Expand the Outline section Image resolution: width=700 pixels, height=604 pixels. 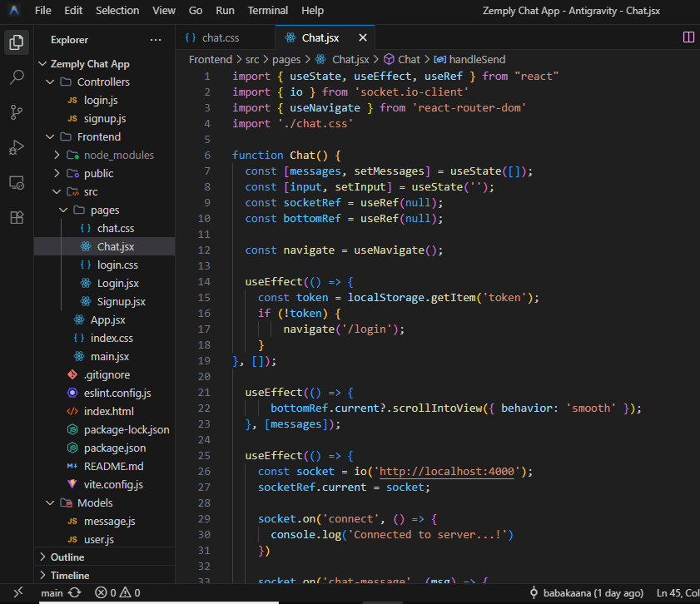click(x=105, y=557)
